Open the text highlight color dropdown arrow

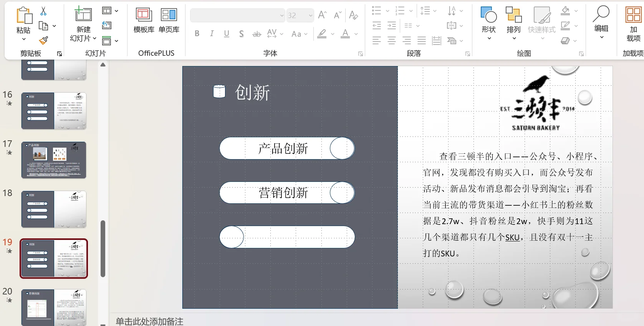333,34
